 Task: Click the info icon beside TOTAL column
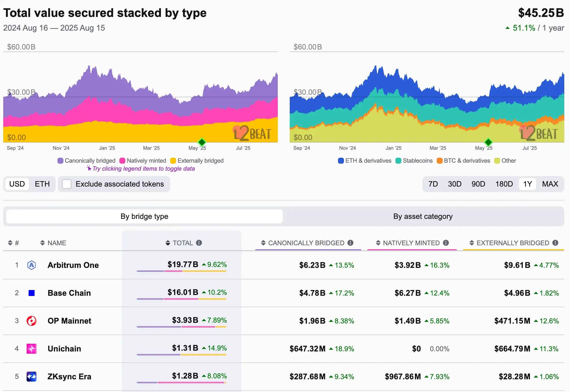[x=199, y=243]
